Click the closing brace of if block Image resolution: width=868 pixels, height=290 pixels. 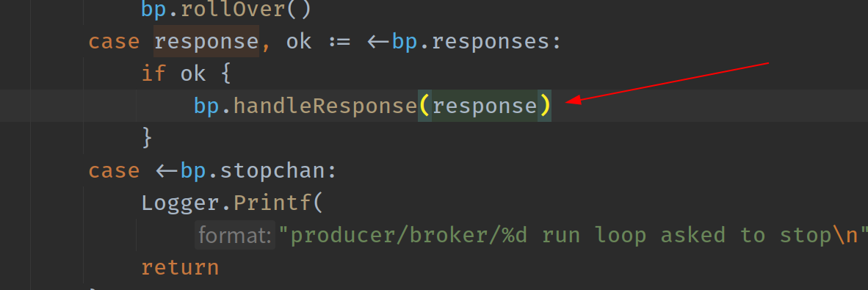pyautogui.click(x=148, y=137)
